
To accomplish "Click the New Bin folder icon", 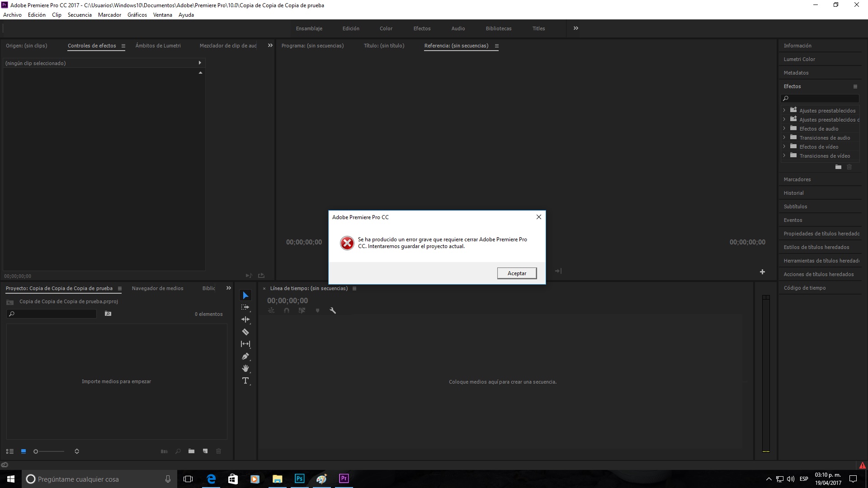I will [x=191, y=451].
